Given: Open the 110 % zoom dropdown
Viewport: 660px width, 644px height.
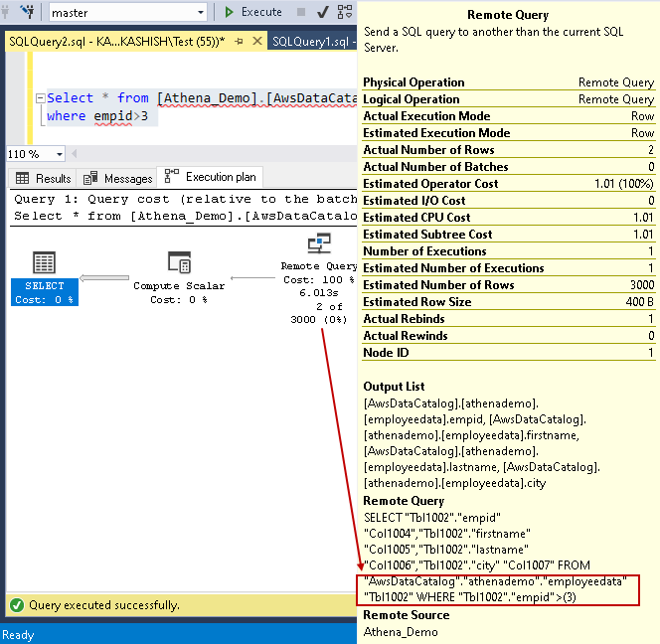Looking at the screenshot, I should pyautogui.click(x=60, y=154).
